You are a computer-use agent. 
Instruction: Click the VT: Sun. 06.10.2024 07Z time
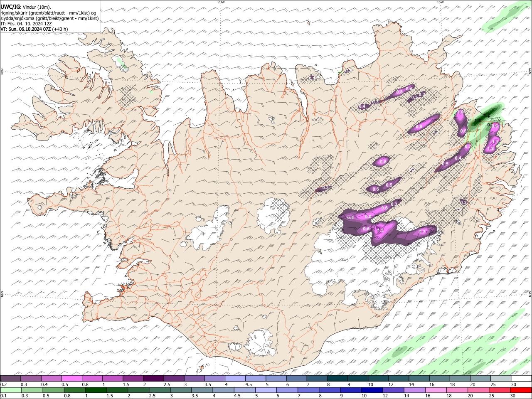tap(26, 29)
